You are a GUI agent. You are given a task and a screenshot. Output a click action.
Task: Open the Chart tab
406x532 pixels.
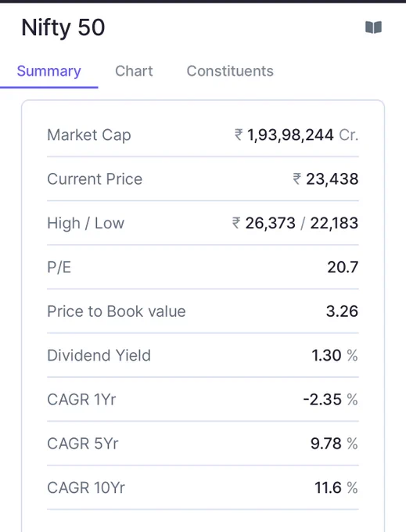click(x=134, y=71)
